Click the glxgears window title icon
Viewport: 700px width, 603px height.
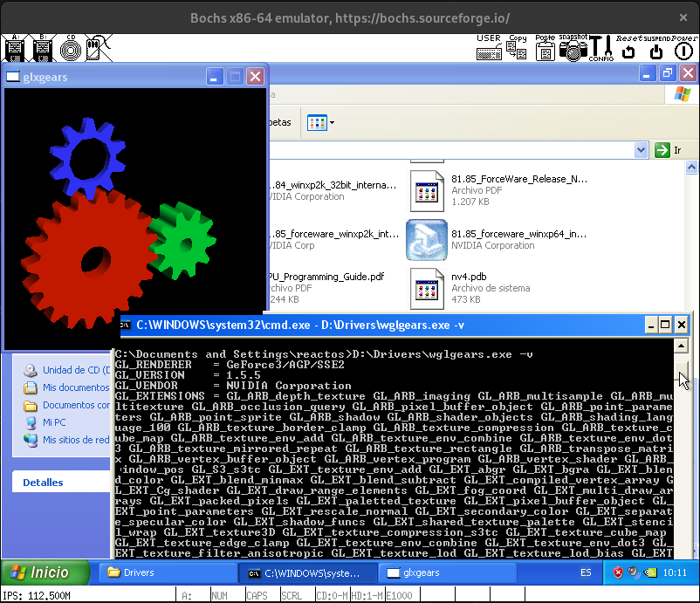12,77
